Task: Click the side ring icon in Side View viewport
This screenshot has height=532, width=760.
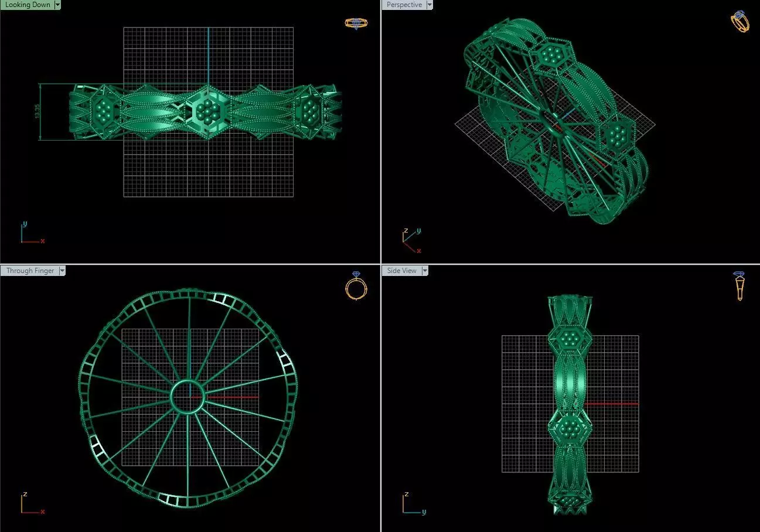Action: click(x=739, y=286)
